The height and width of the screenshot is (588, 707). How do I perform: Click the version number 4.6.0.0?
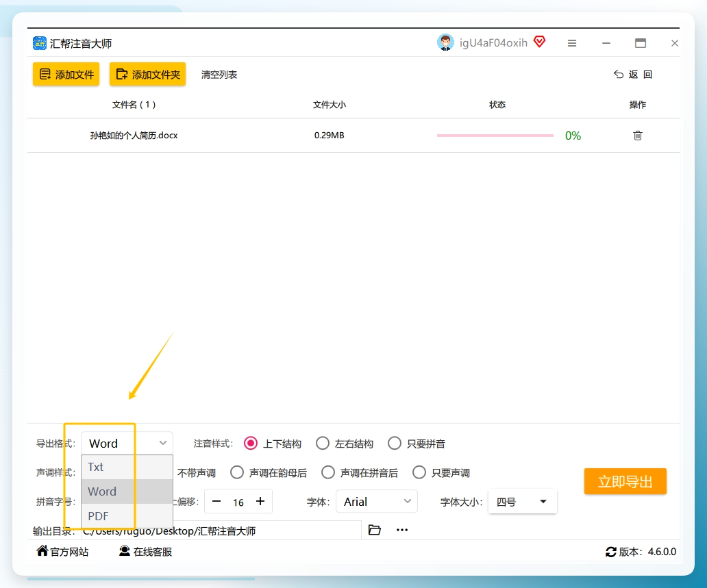[662, 552]
